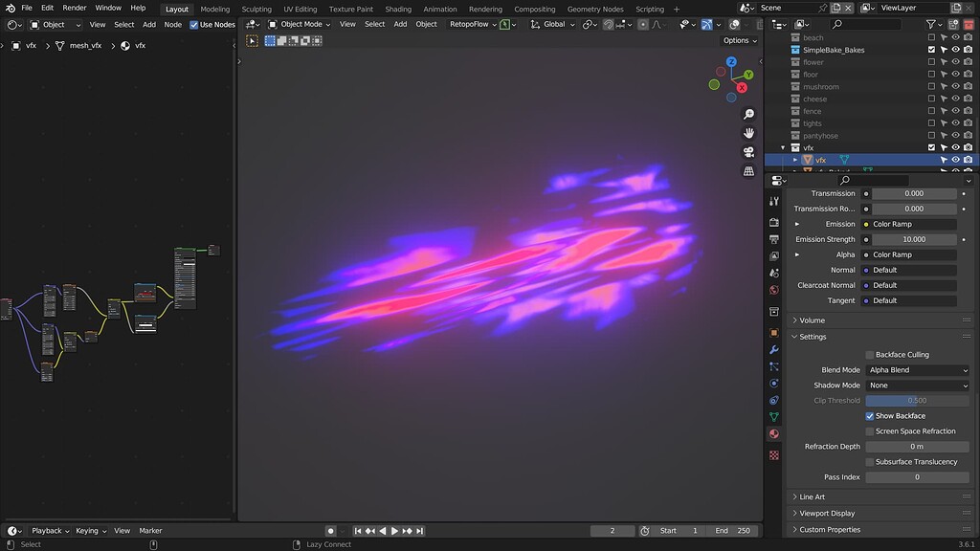
Task: Open the Blend Mode dropdown
Action: point(916,369)
